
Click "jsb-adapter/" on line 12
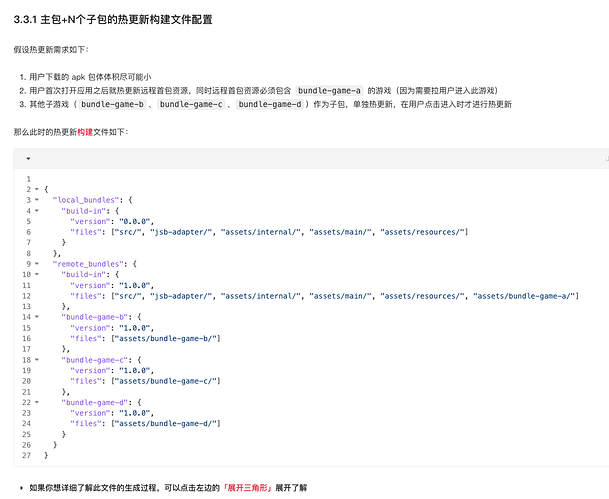pyautogui.click(x=181, y=296)
